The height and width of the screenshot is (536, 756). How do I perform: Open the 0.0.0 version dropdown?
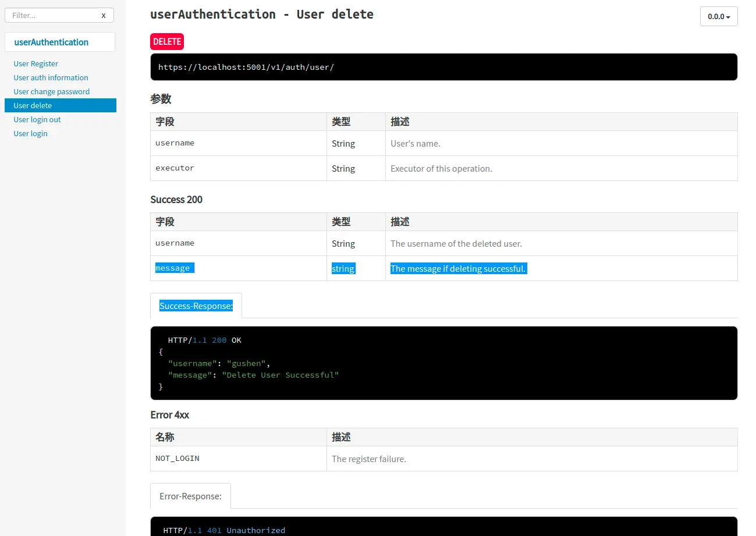pos(719,16)
